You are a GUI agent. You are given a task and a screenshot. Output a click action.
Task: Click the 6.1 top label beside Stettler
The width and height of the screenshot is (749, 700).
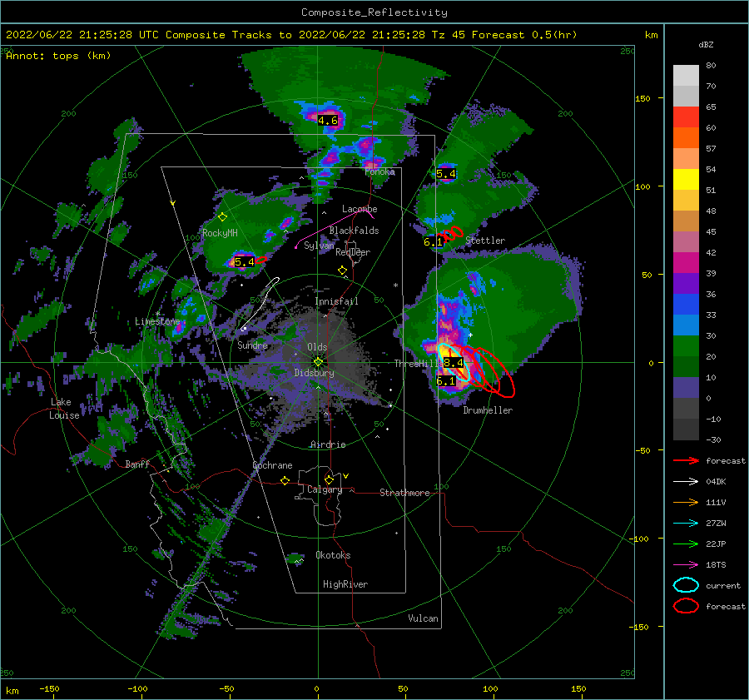(434, 242)
